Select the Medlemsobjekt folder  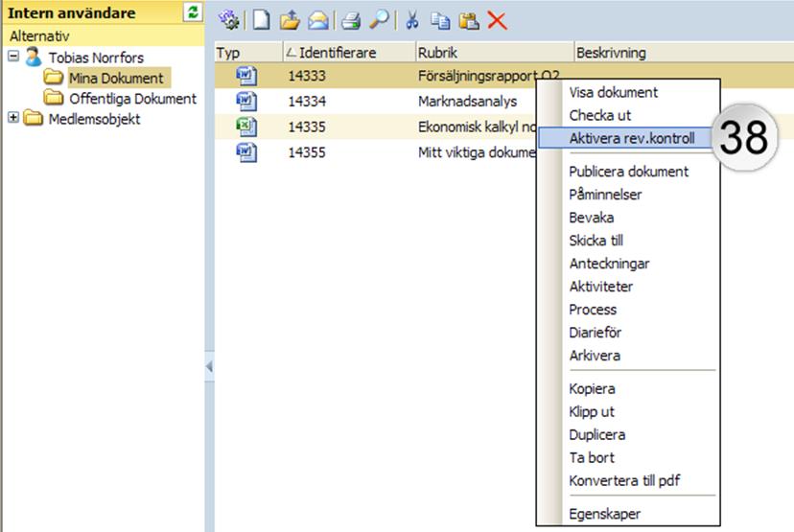coord(94,120)
